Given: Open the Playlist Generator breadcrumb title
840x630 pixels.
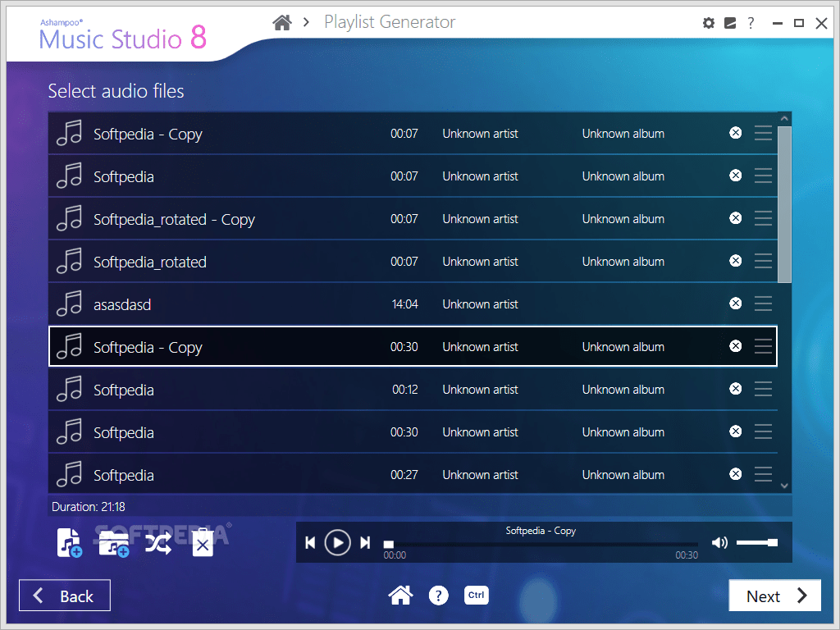Looking at the screenshot, I should pyautogui.click(x=389, y=22).
